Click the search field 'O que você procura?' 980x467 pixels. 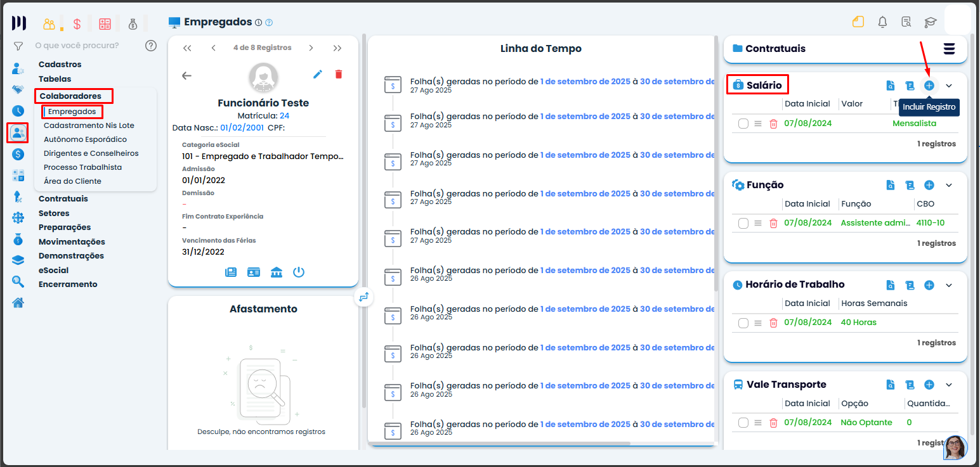[77, 46]
